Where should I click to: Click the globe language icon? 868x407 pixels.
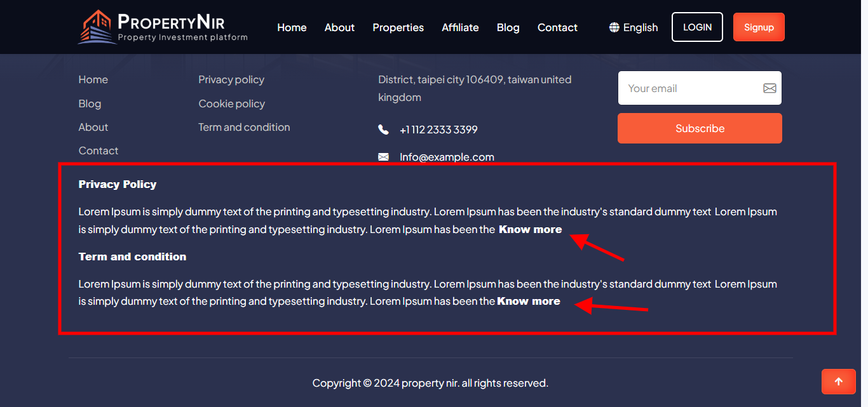[x=614, y=27]
